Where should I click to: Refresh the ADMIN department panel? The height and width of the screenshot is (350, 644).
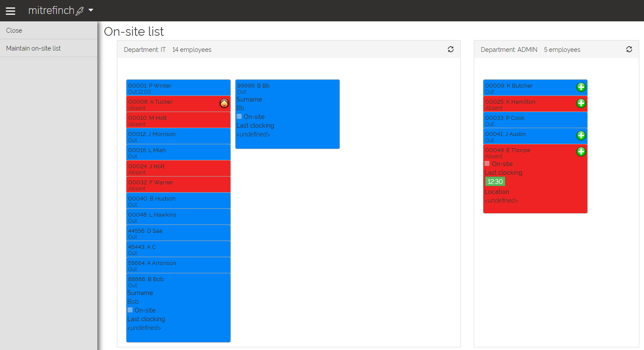(629, 49)
